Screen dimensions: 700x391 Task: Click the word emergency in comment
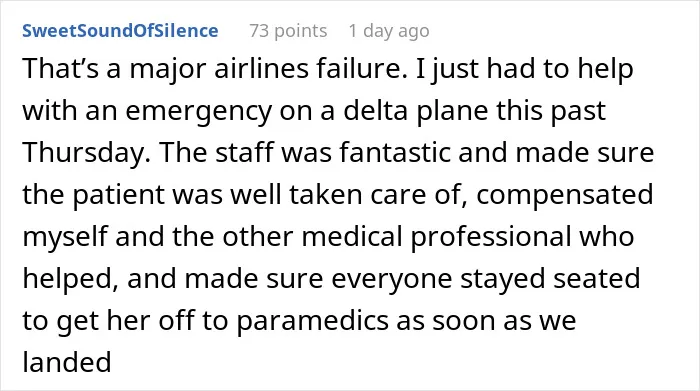point(198,112)
